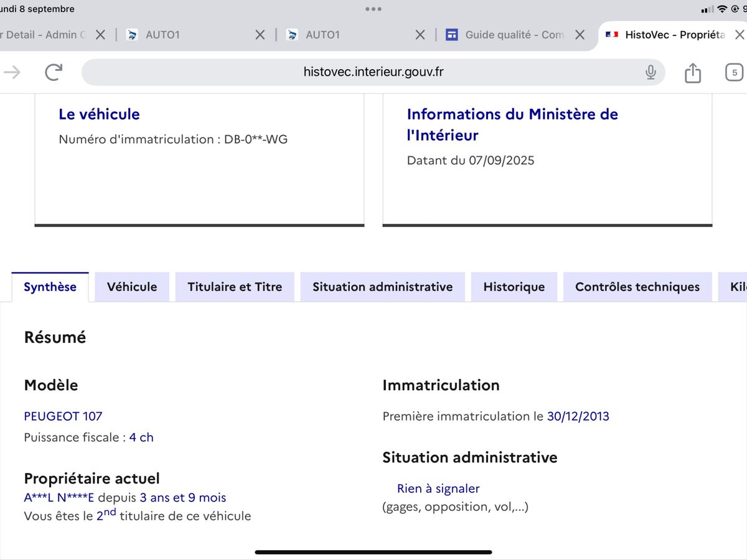747x560 pixels.
Task: Open the Titulaire et Titre tab
Action: (235, 287)
